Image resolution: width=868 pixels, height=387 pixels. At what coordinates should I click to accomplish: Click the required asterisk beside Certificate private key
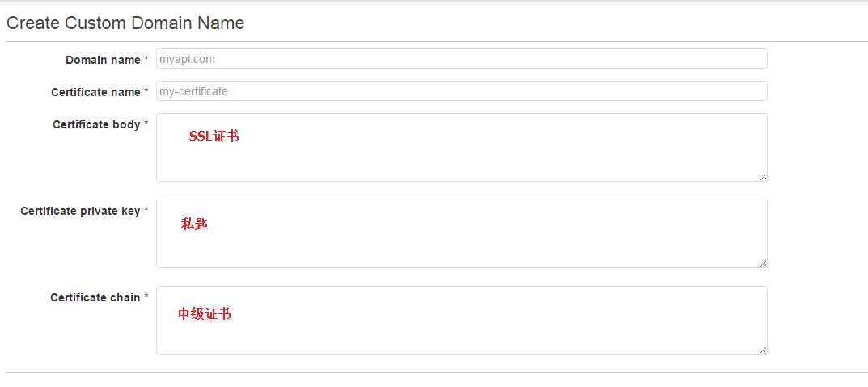point(146,209)
